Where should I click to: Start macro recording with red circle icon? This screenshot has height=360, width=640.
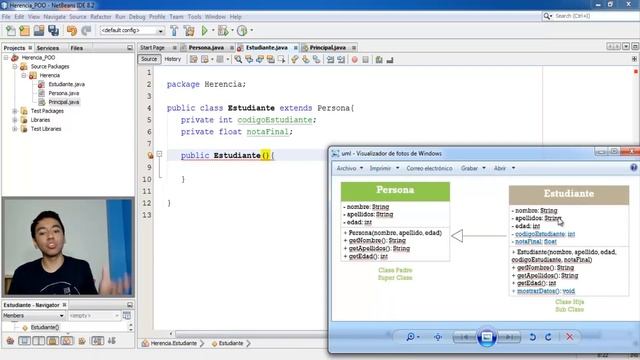[x=354, y=60]
